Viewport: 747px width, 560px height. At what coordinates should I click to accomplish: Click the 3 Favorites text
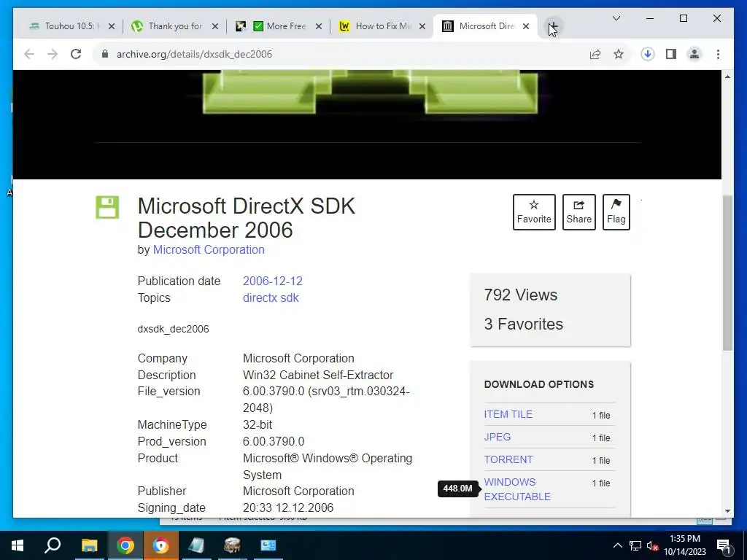524,324
